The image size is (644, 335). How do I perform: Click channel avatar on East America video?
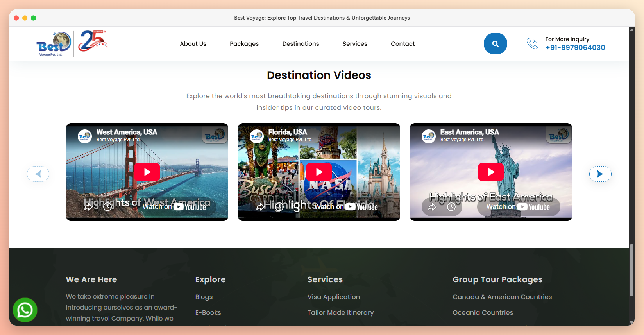[x=429, y=136]
